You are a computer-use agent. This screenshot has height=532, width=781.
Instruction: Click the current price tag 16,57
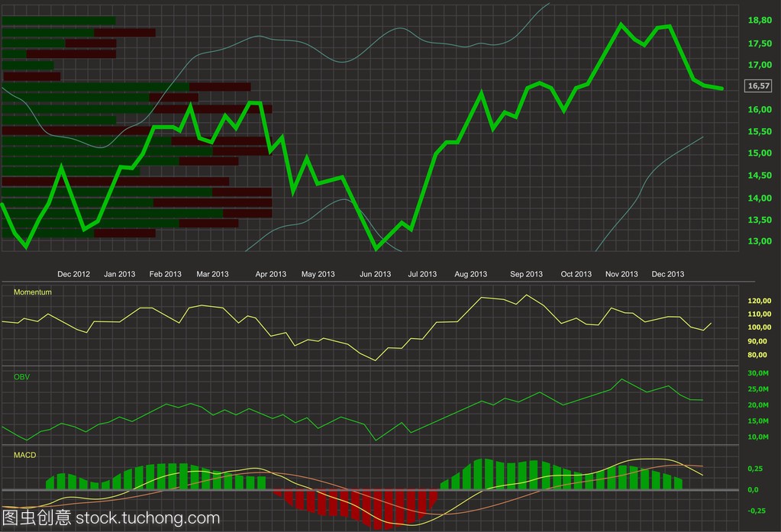click(x=758, y=85)
